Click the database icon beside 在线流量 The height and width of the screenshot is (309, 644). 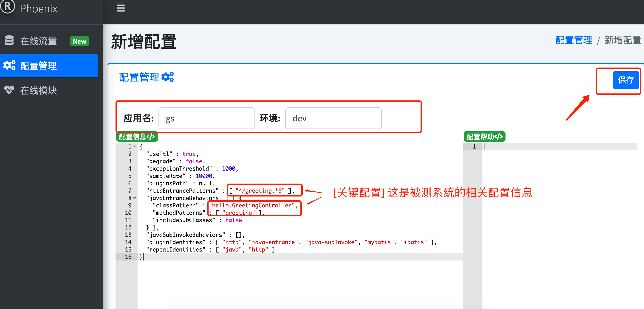tap(9, 40)
